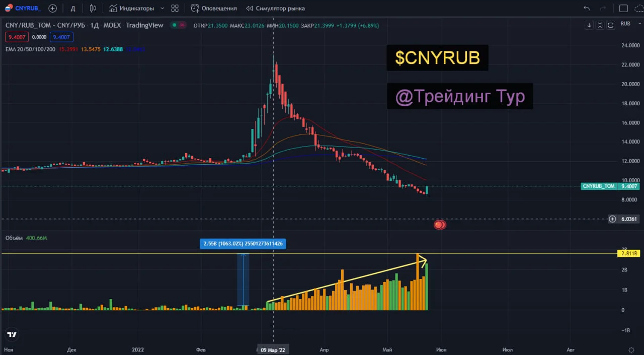Click the Май label on the time axis
The height and width of the screenshot is (355, 644).
(x=387, y=349)
